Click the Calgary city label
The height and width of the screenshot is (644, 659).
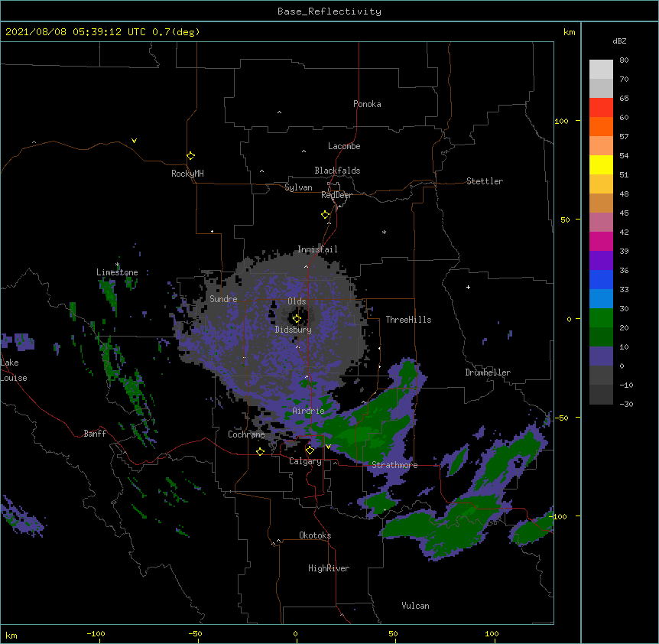click(305, 461)
